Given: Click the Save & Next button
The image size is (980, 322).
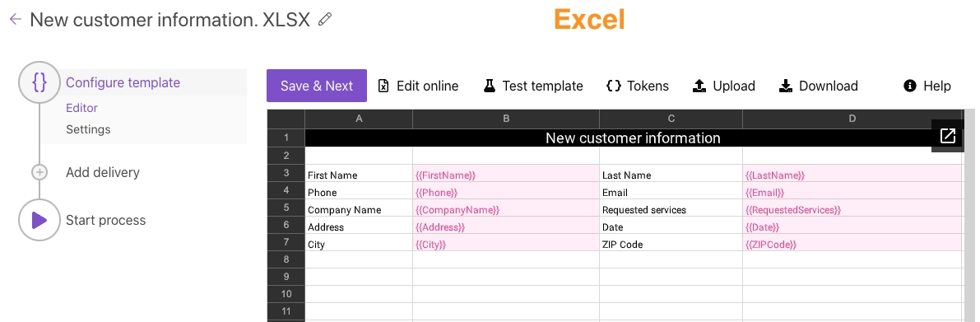Looking at the screenshot, I should (x=317, y=86).
